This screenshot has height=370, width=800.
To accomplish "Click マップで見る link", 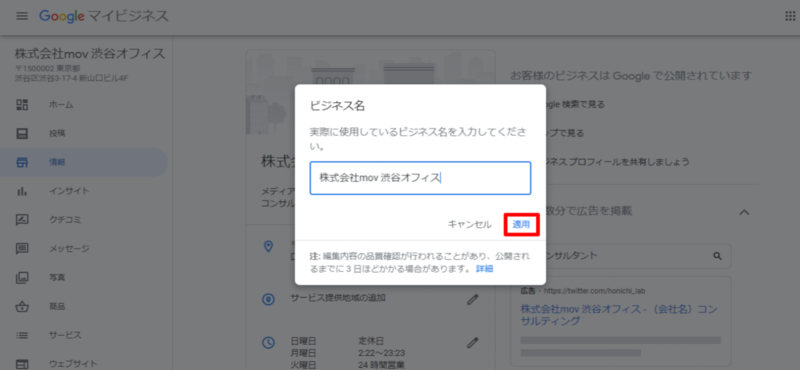I will tap(564, 134).
